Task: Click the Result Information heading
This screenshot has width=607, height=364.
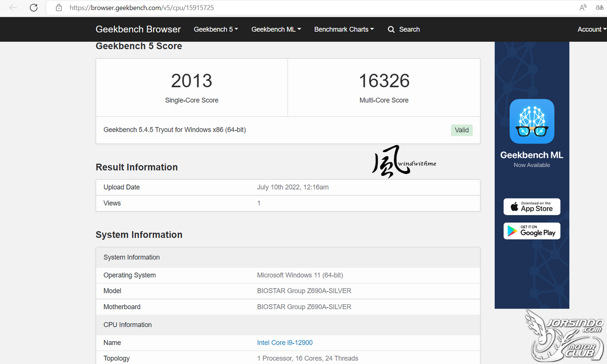Action: click(137, 167)
